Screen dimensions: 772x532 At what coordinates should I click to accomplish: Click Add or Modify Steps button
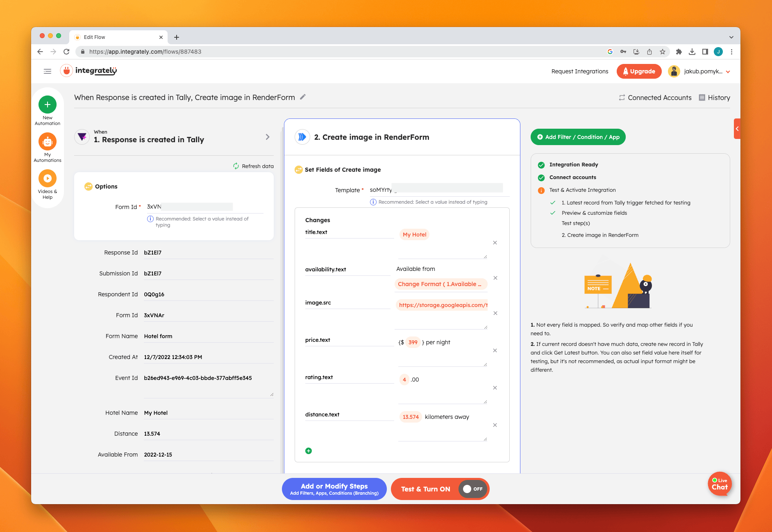coord(334,489)
